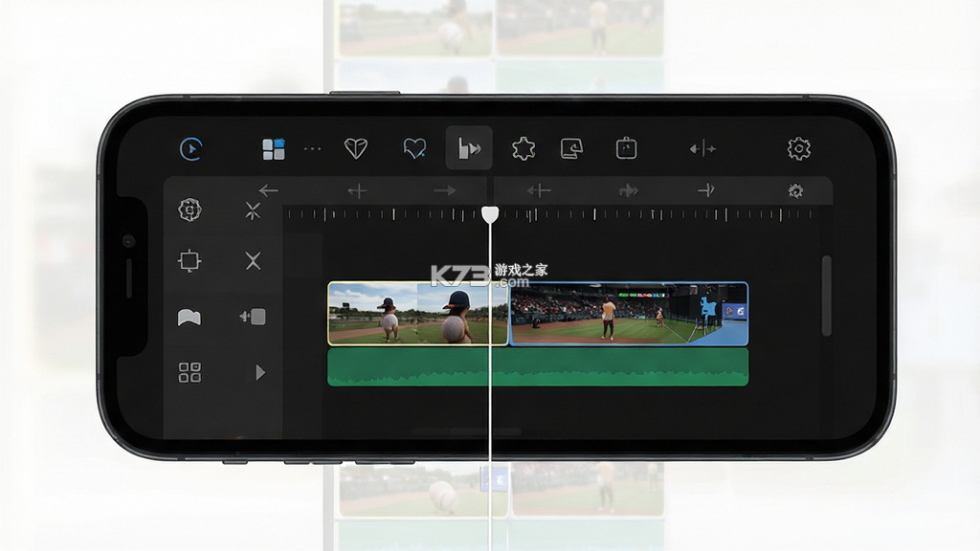Tap the left arrow in the secondary bar
Viewport: 980px width, 551px height.
coord(268,190)
